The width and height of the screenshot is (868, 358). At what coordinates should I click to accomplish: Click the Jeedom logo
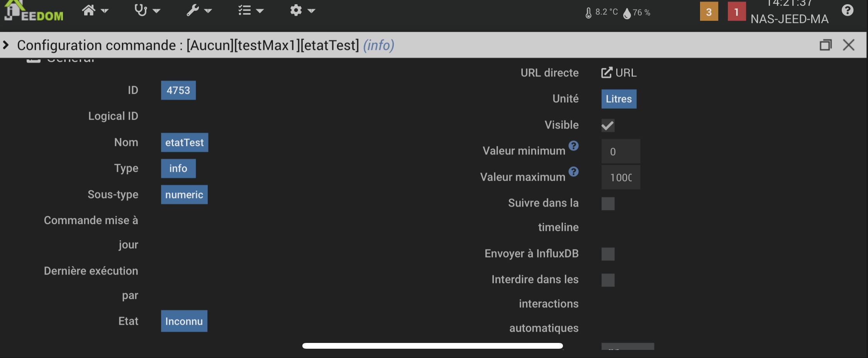coord(34,10)
